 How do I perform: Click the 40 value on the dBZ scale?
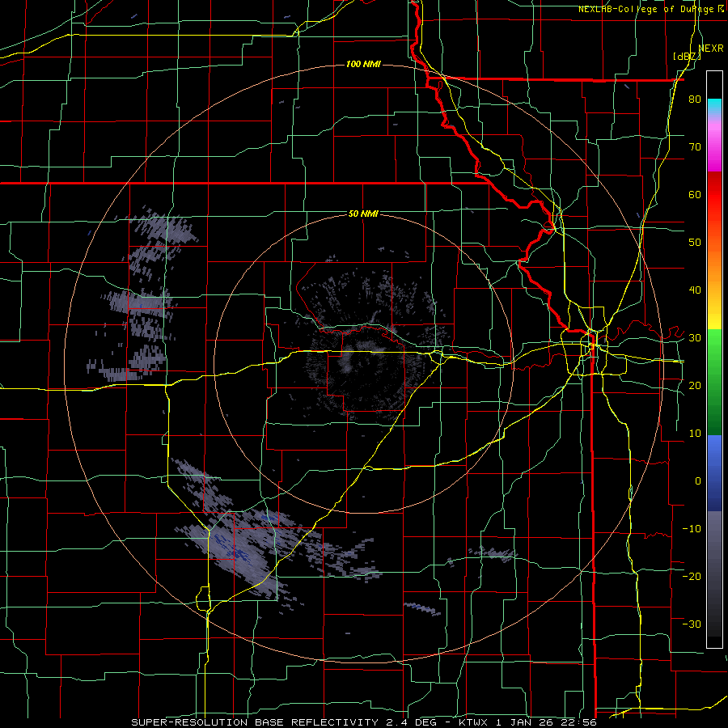pos(695,290)
